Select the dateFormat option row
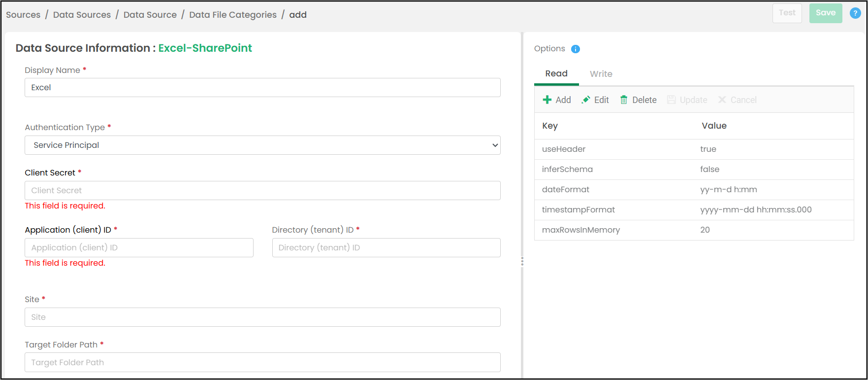 pos(694,190)
